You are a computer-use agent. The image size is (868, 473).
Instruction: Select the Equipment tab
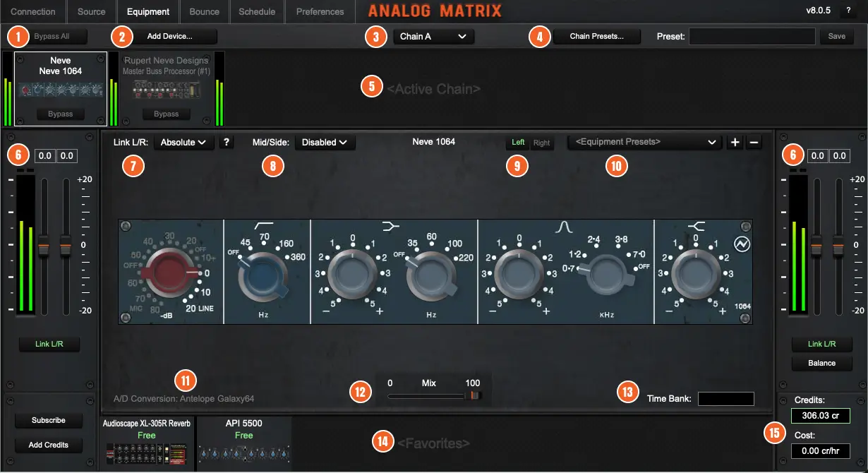[x=148, y=12]
